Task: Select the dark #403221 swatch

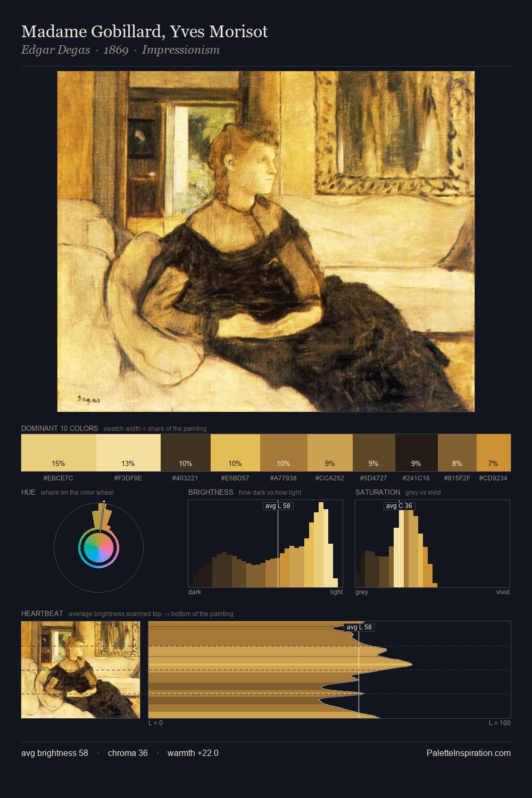Action: pos(186,453)
